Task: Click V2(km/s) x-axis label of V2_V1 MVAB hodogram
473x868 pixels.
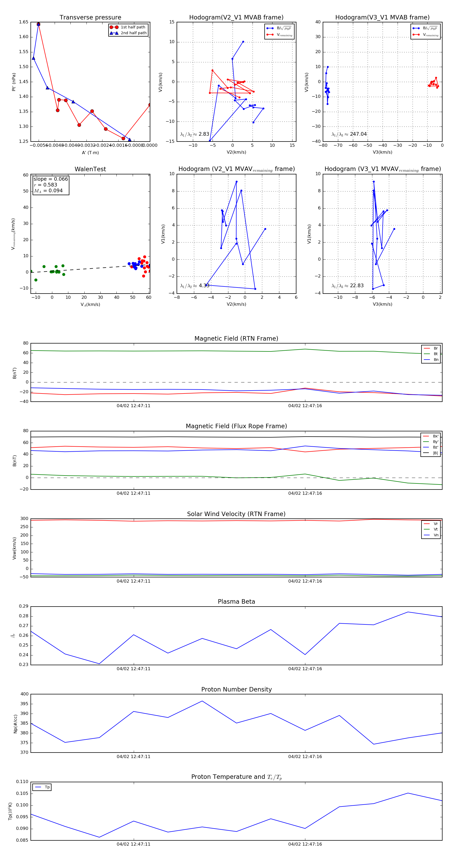Action: coord(236,152)
